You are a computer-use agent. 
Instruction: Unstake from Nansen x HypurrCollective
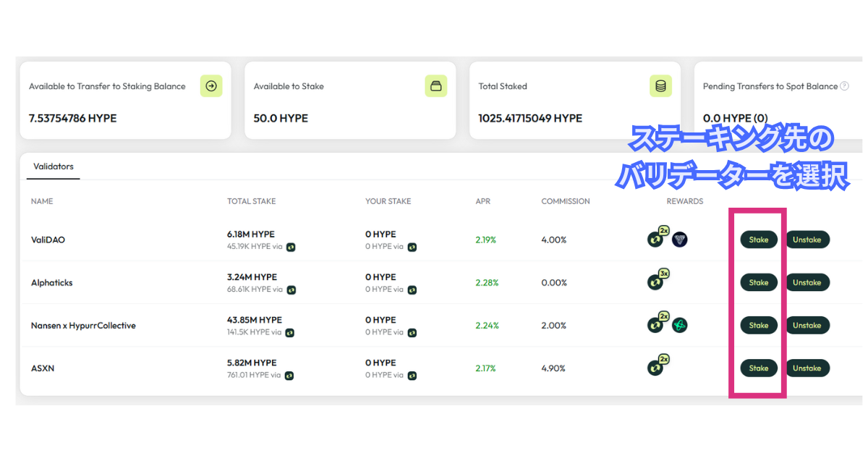[x=807, y=325]
